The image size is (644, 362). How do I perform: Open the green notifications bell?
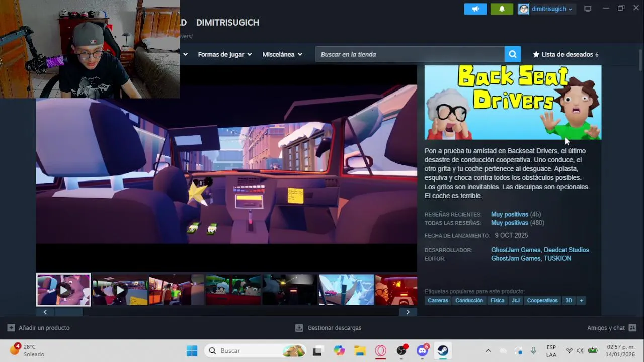click(502, 9)
